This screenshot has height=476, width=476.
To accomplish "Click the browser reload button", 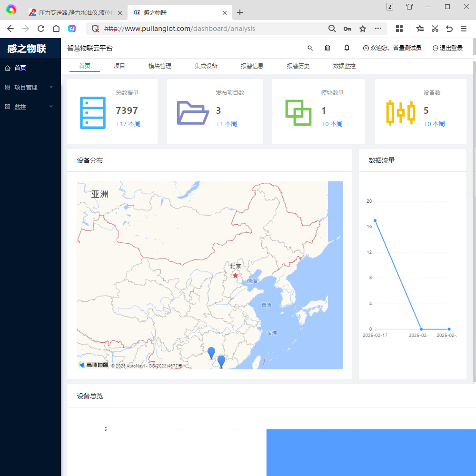I will point(41,29).
